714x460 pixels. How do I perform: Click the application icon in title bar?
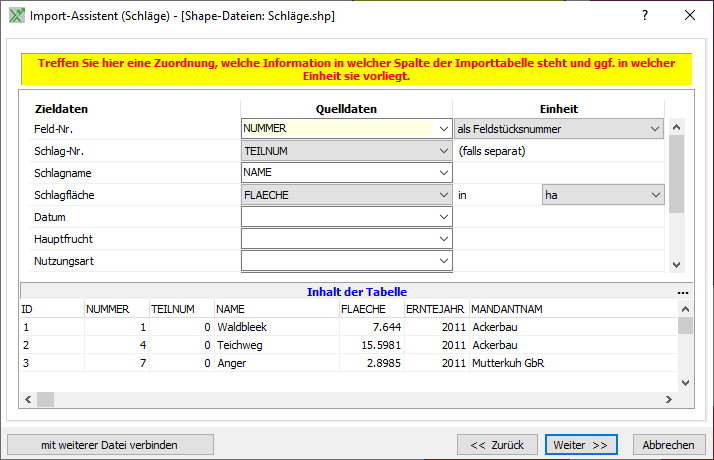pos(16,16)
